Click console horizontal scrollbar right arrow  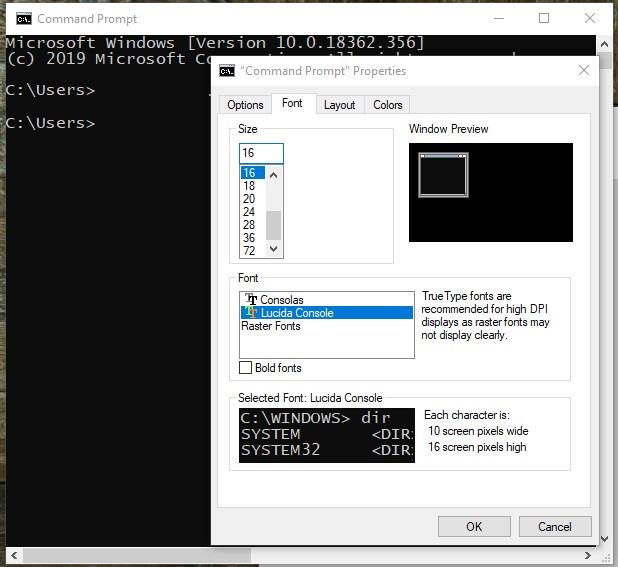click(x=588, y=555)
